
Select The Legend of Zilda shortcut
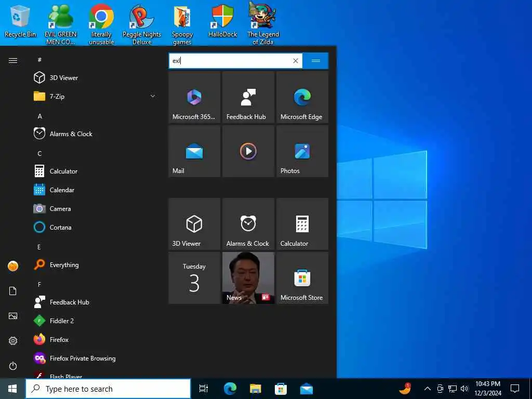point(263,24)
